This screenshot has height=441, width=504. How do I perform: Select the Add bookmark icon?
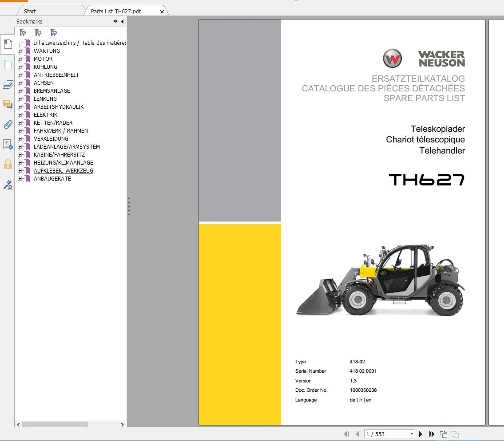[x=38, y=32]
